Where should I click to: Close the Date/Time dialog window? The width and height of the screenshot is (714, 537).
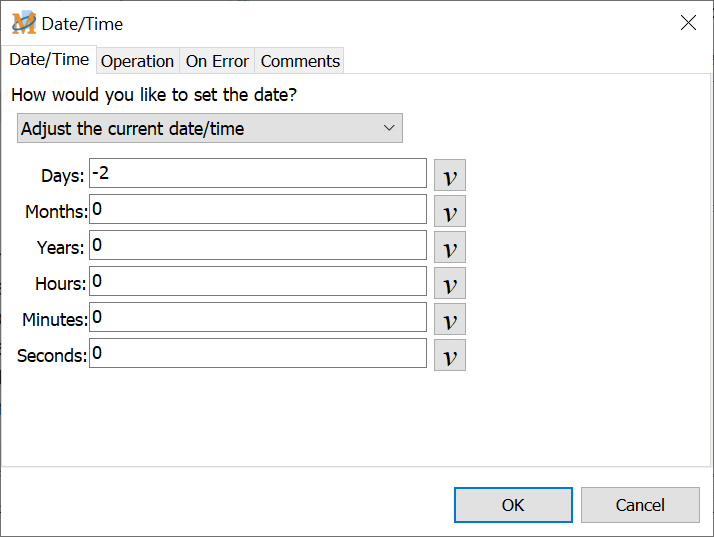tap(688, 23)
